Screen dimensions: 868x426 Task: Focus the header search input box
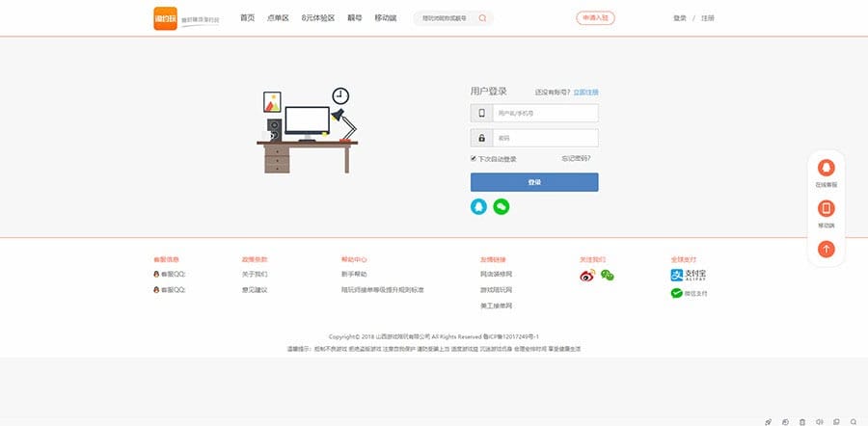coord(445,18)
